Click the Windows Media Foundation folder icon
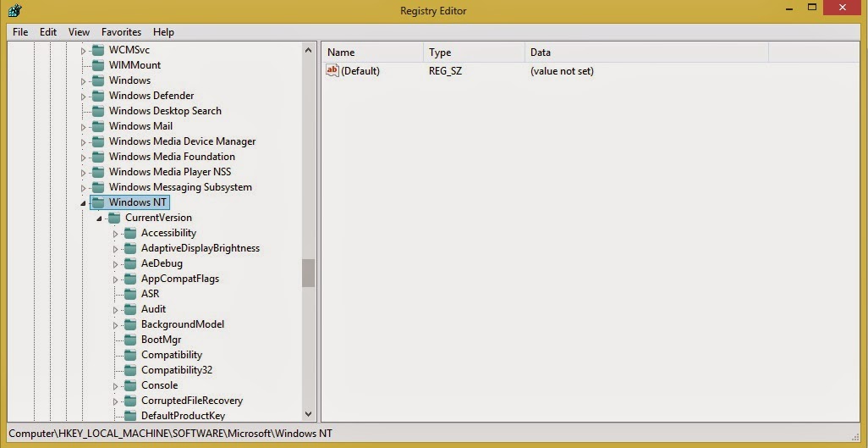This screenshot has width=868, height=448. pyautogui.click(x=98, y=157)
